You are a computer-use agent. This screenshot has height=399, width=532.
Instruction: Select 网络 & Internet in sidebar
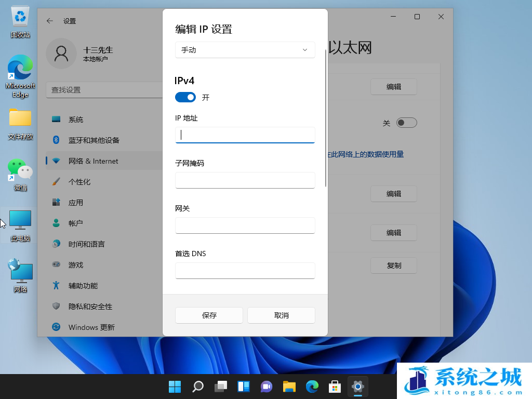(94, 161)
